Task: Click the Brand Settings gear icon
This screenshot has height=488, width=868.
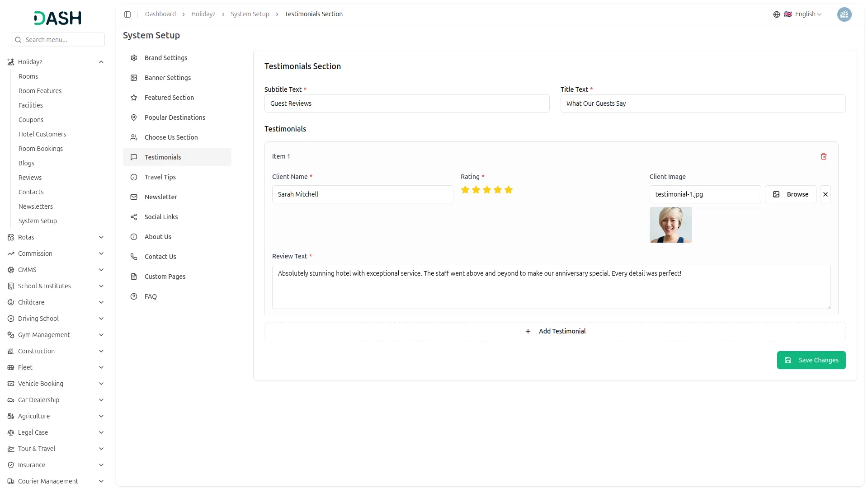Action: pyautogui.click(x=134, y=58)
